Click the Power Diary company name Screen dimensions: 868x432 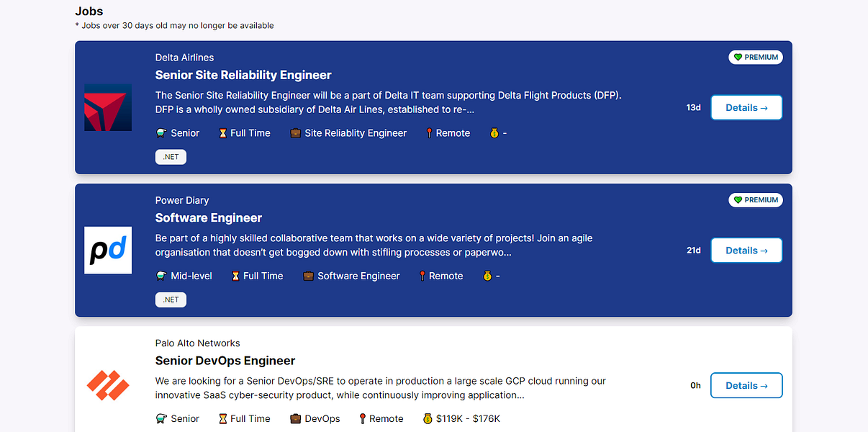click(x=182, y=200)
